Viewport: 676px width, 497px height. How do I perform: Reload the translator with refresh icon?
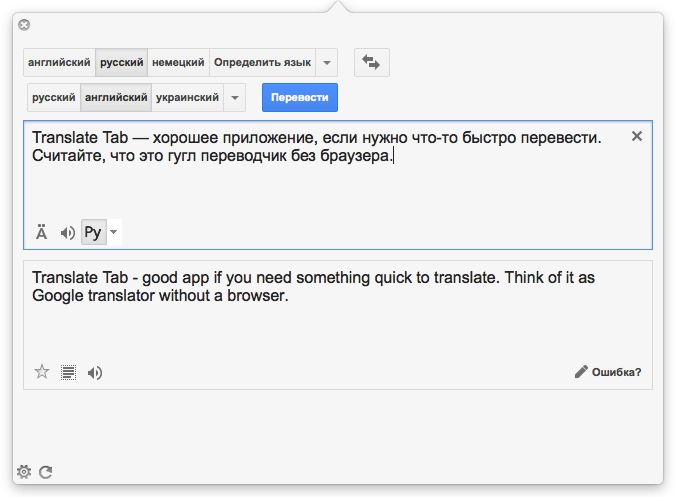click(46, 472)
